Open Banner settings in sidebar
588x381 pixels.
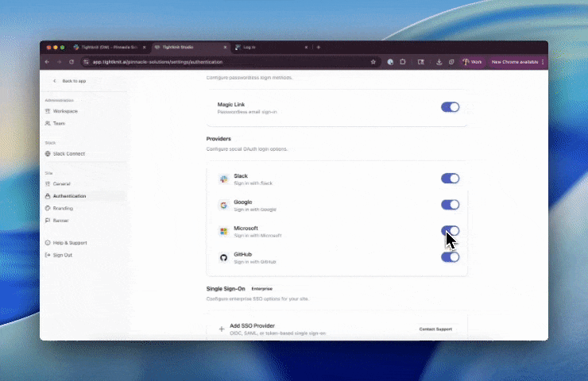(x=60, y=221)
